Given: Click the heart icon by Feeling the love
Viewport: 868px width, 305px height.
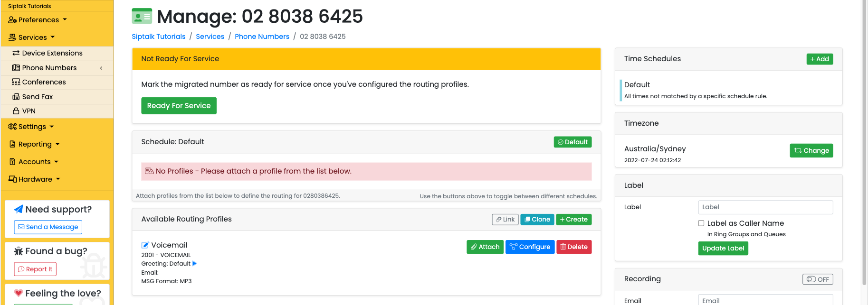Looking at the screenshot, I should coord(19,293).
